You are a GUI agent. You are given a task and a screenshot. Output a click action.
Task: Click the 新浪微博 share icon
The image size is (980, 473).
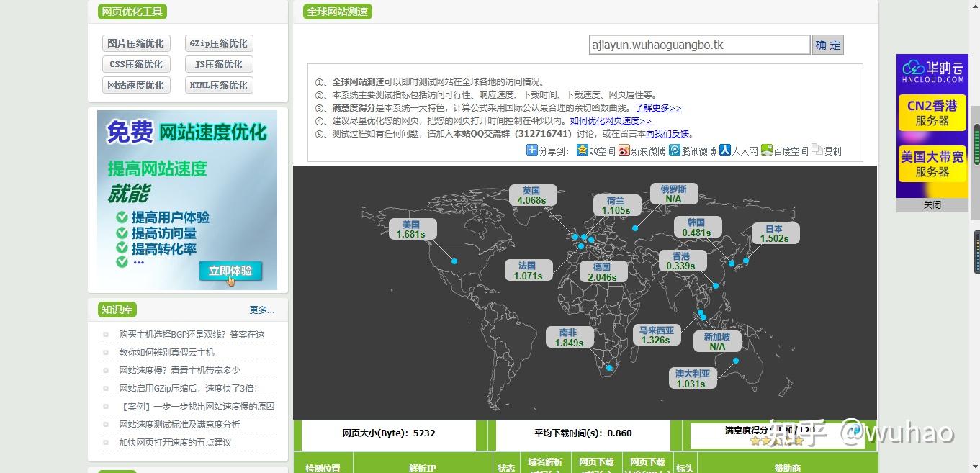point(624,150)
